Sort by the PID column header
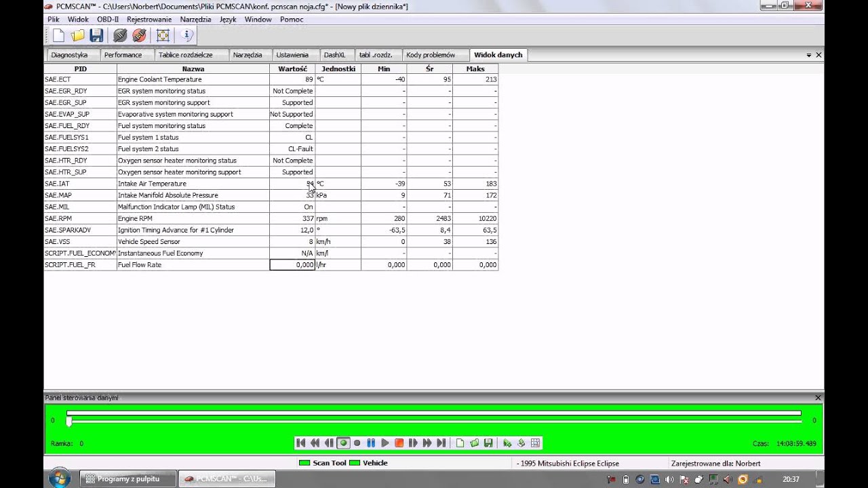This screenshot has width=868, height=488. click(x=81, y=68)
